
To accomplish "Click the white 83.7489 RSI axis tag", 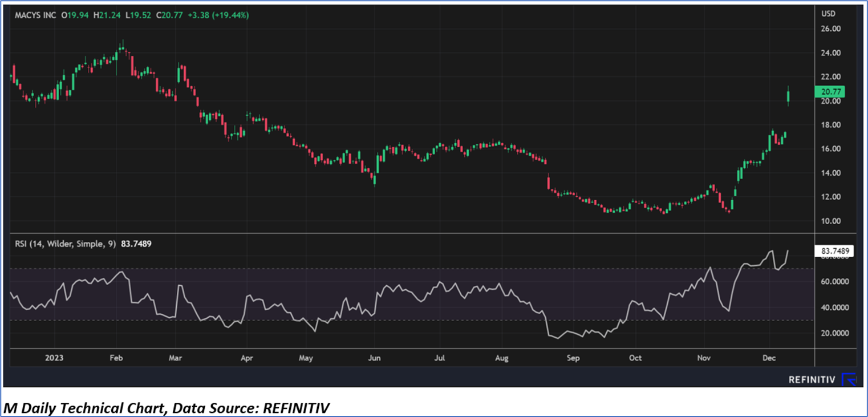I will 834,250.
